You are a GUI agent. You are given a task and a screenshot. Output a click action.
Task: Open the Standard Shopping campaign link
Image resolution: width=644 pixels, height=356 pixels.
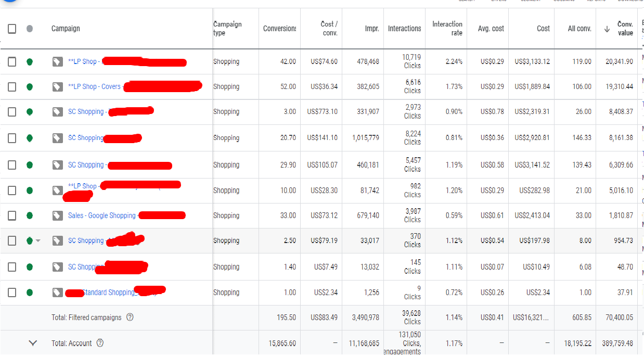coord(108,293)
